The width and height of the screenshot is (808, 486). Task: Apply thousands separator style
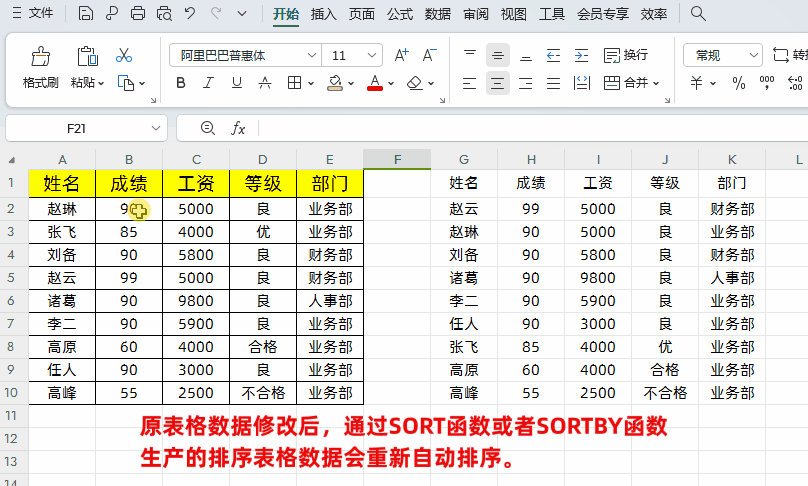coord(767,82)
